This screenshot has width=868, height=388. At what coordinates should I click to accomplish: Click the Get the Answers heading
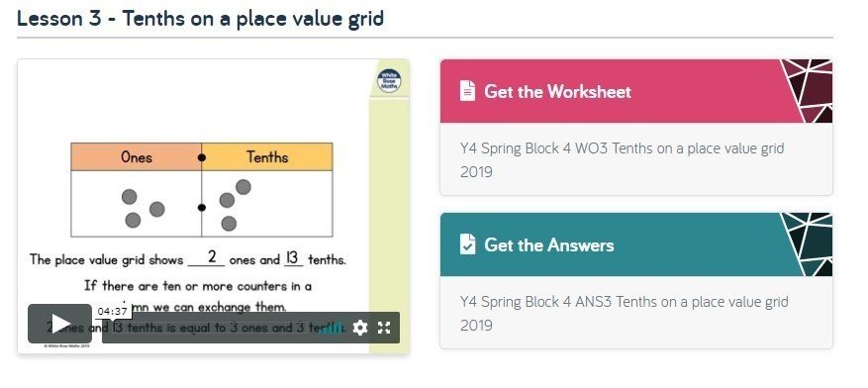coord(549,244)
